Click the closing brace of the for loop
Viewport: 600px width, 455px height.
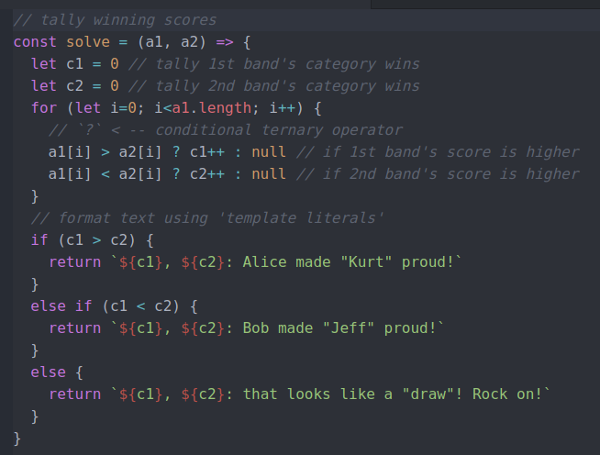click(x=35, y=197)
